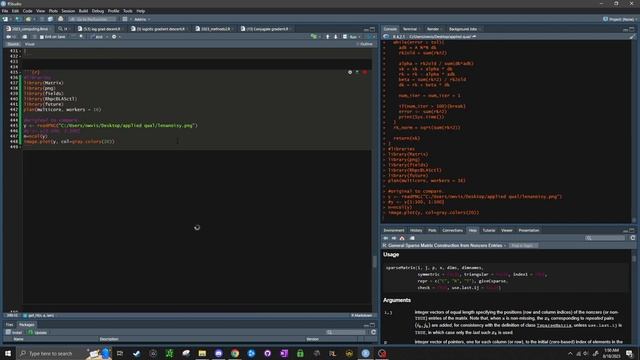Image resolution: width=640 pixels, height=360 pixels.
Task: Open Steam from the taskbar
Action: tap(136, 353)
